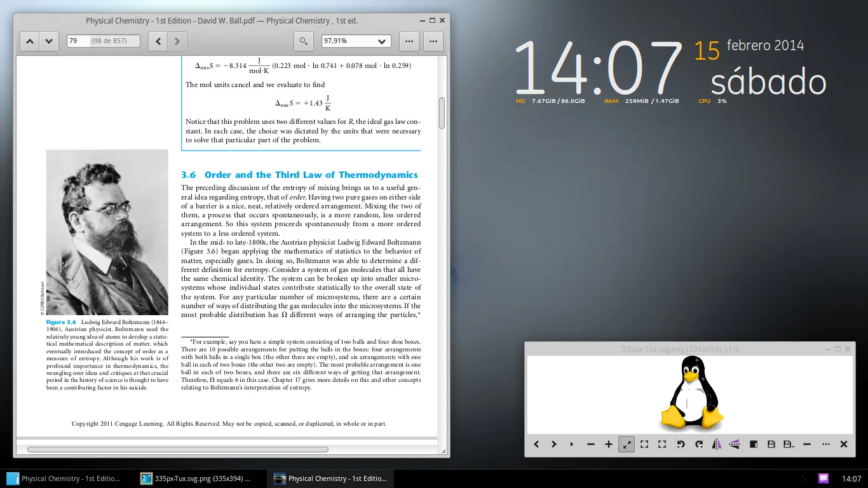This screenshot has height=488, width=868.
Task: Click the Tux penguin image
Action: pyautogui.click(x=691, y=394)
